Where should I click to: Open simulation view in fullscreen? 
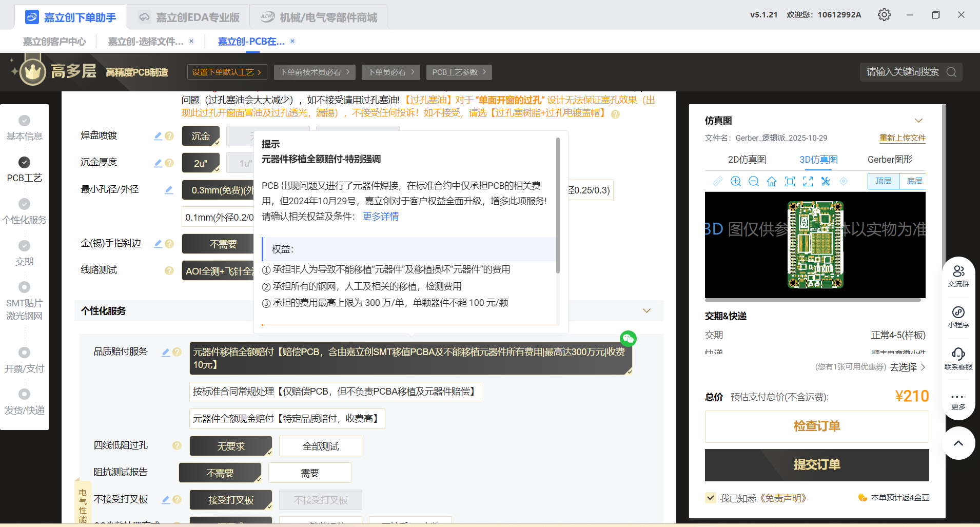pyautogui.click(x=808, y=181)
